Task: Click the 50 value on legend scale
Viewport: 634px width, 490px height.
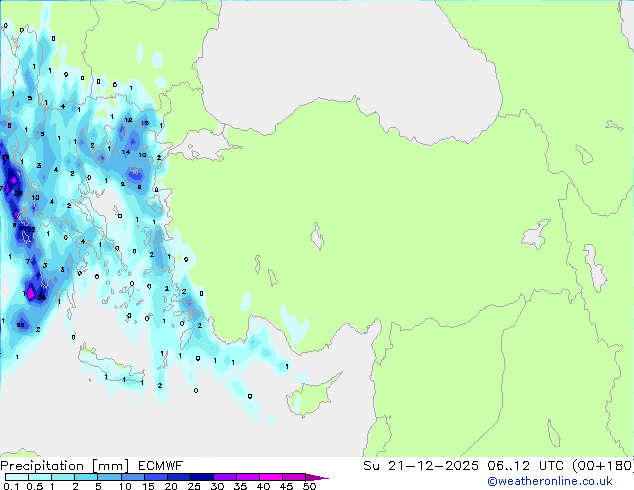Action: tap(310, 487)
